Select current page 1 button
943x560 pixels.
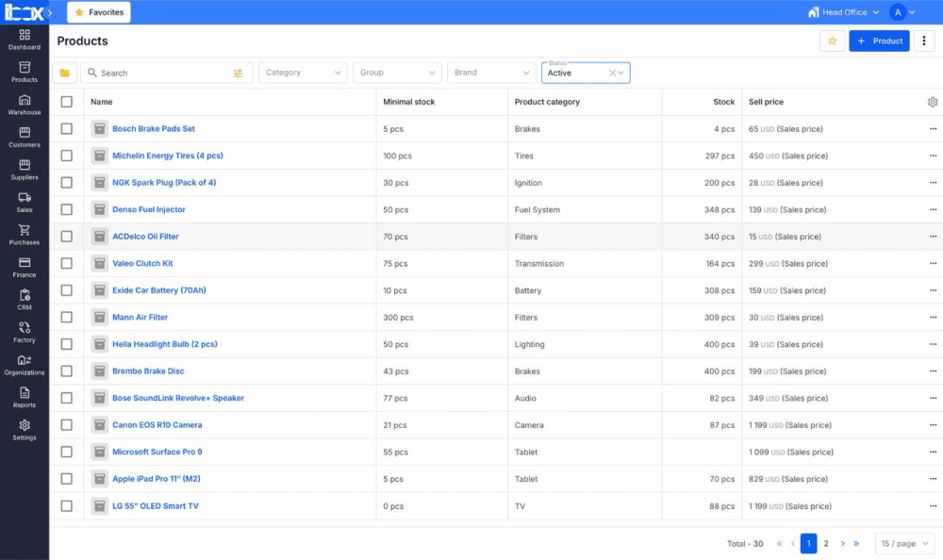[x=808, y=543]
